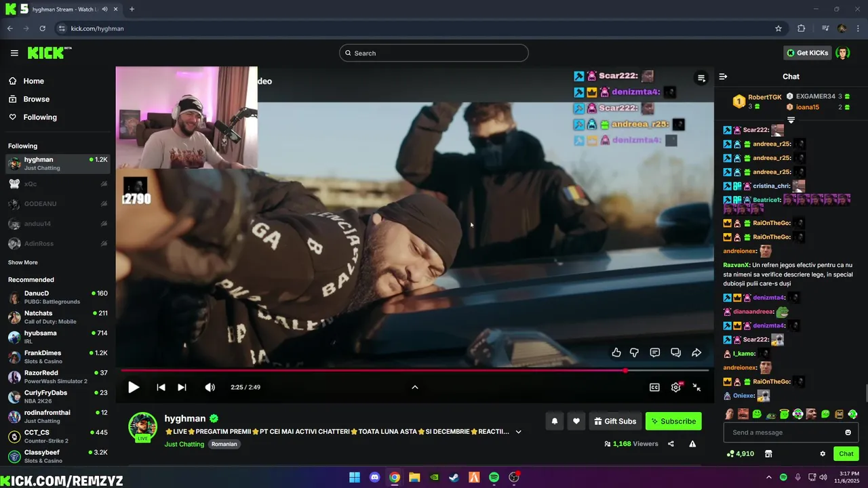Focus the Search box
This screenshot has width=868, height=488.
tap(434, 53)
